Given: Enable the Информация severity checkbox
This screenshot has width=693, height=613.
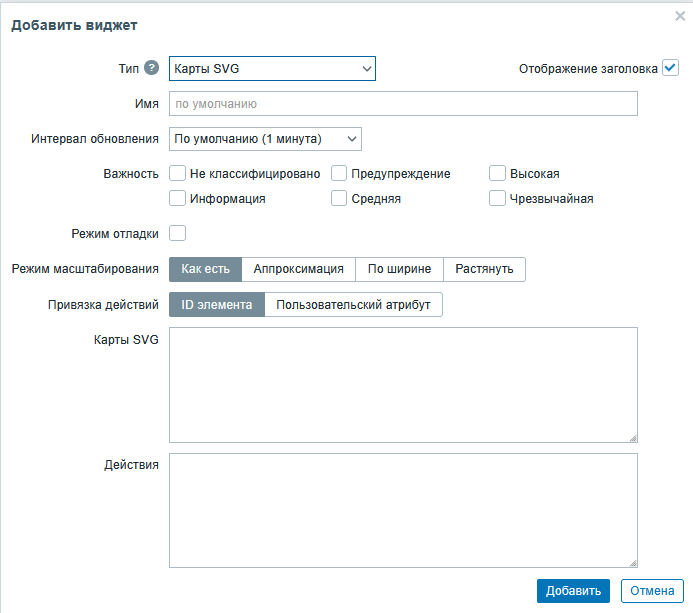Looking at the screenshot, I should pos(178,198).
